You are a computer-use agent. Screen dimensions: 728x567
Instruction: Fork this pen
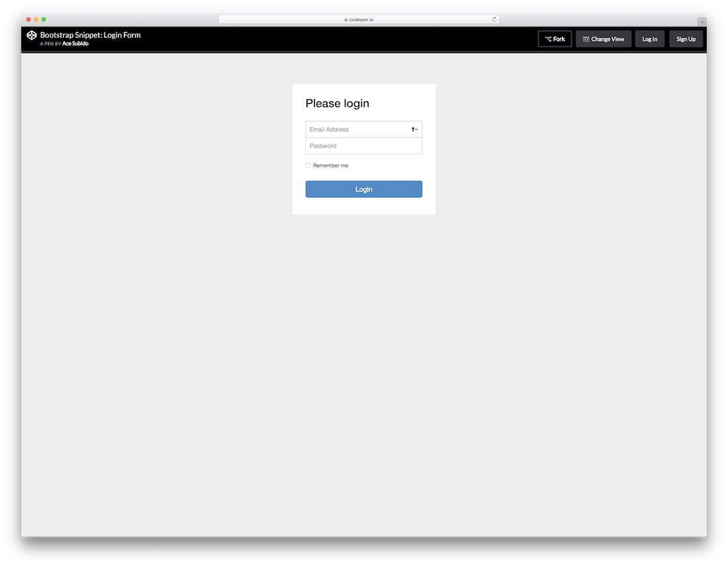point(555,38)
